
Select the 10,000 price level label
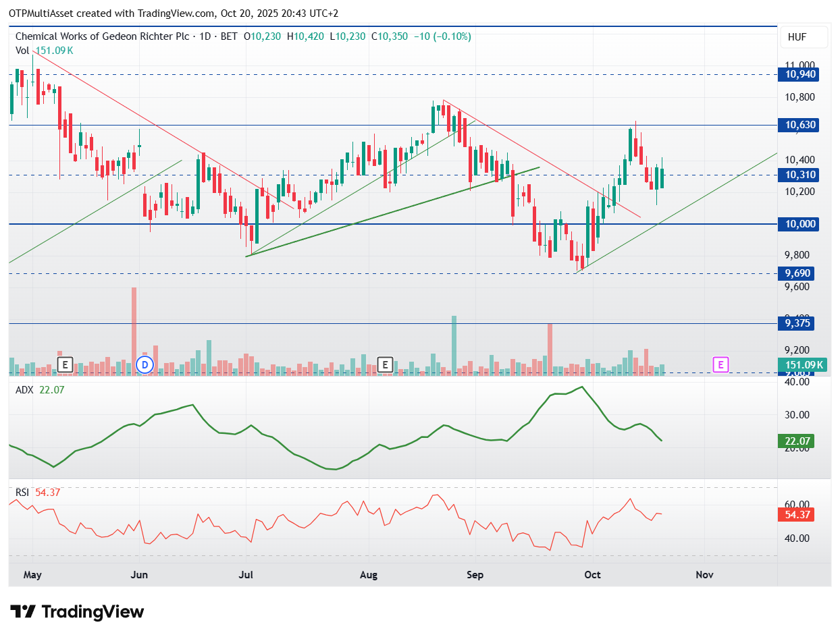(x=798, y=224)
